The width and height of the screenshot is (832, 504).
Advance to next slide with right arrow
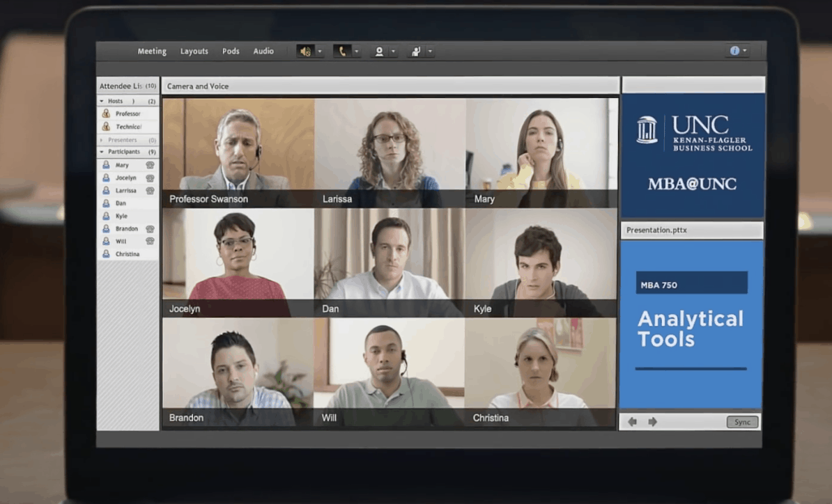click(653, 422)
